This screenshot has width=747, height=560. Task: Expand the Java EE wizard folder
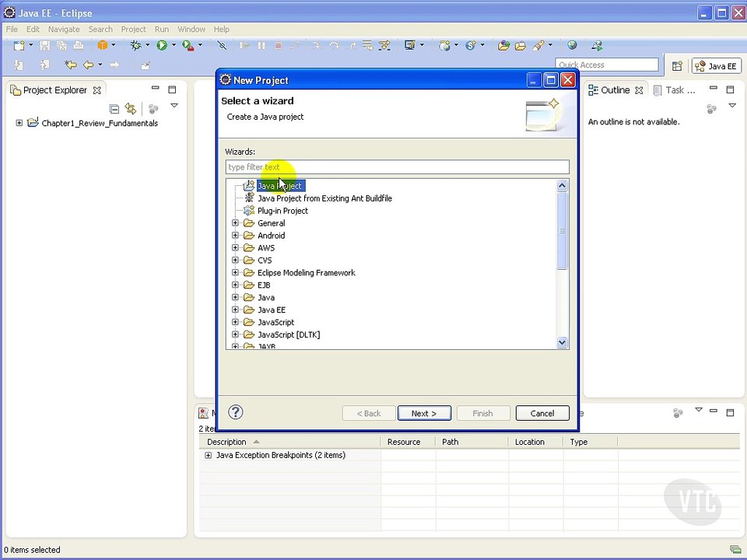click(235, 310)
